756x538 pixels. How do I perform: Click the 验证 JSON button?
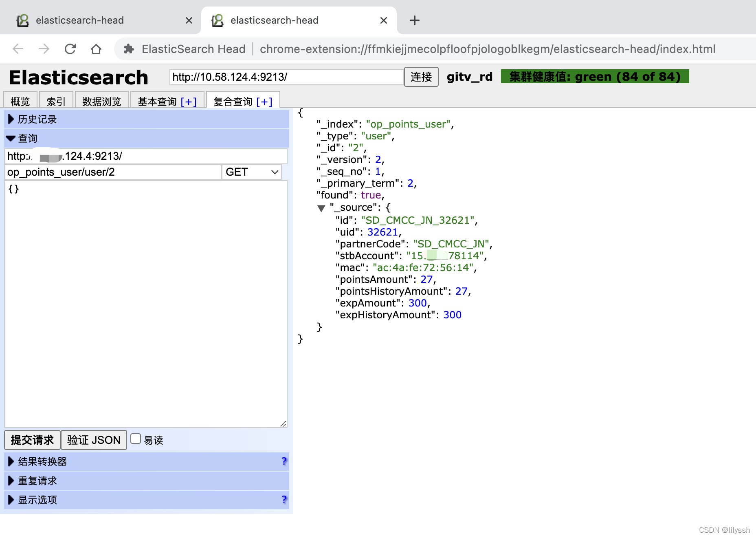click(94, 440)
